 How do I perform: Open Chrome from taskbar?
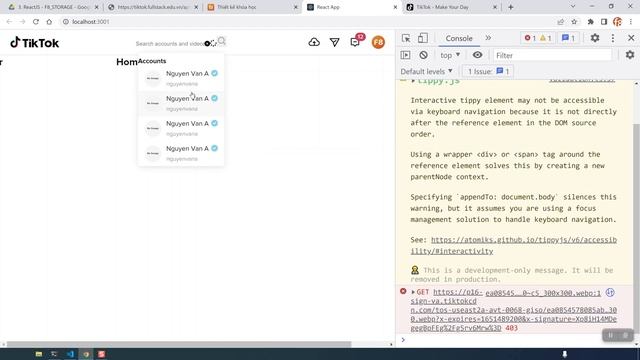(86, 354)
